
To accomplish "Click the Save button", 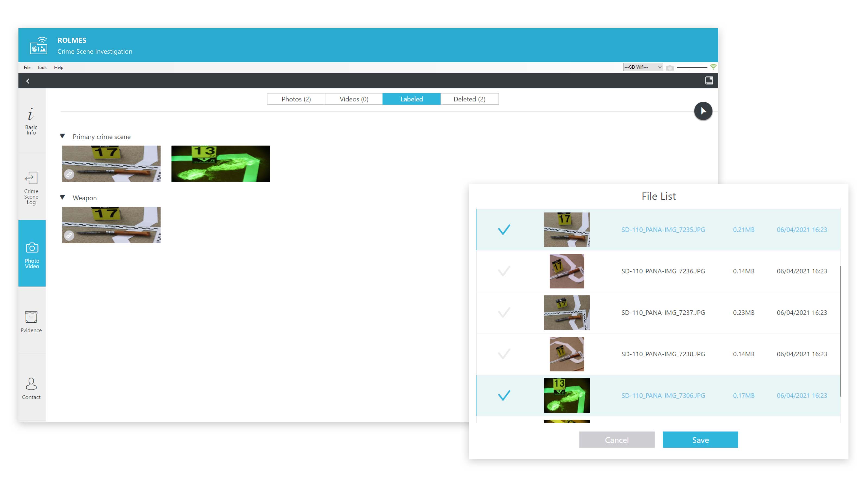I will (700, 439).
